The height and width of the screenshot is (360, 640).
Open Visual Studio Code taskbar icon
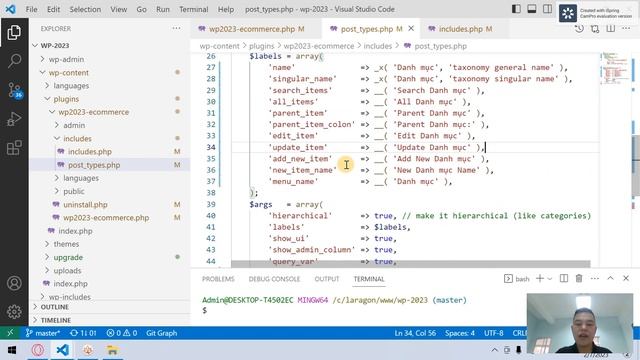pyautogui.click(x=62, y=350)
